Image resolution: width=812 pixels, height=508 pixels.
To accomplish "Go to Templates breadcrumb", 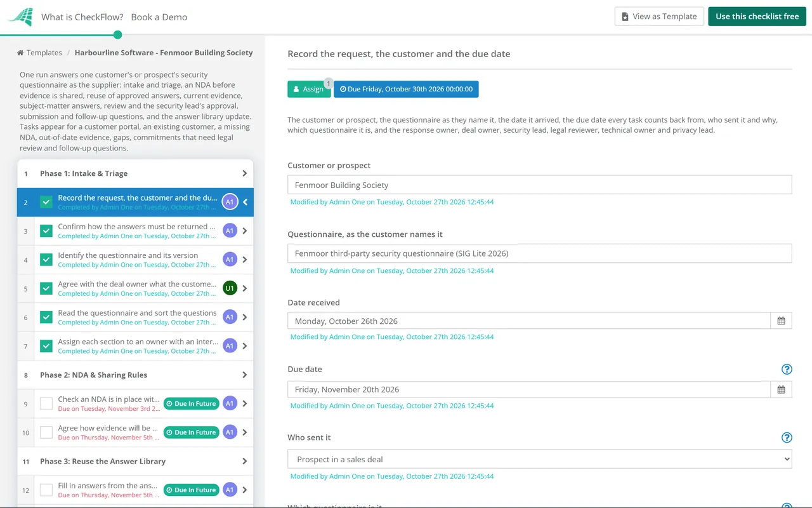I will pyautogui.click(x=44, y=53).
